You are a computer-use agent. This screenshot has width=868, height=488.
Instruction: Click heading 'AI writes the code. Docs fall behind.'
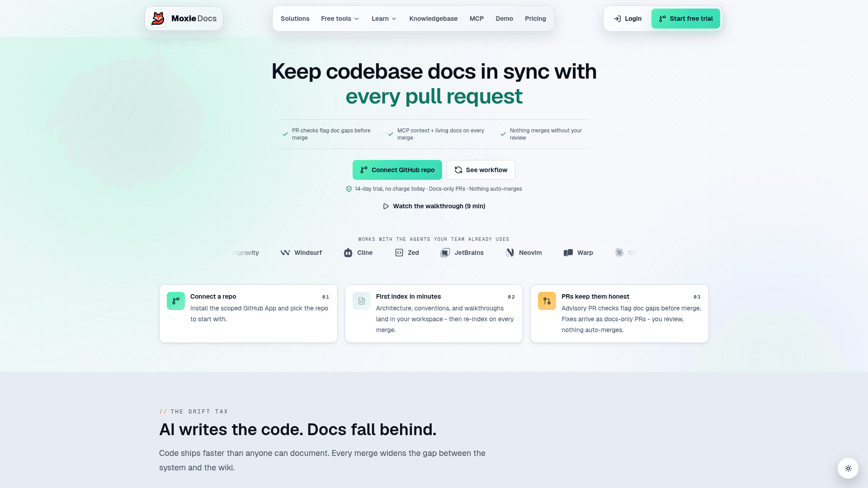click(x=298, y=429)
